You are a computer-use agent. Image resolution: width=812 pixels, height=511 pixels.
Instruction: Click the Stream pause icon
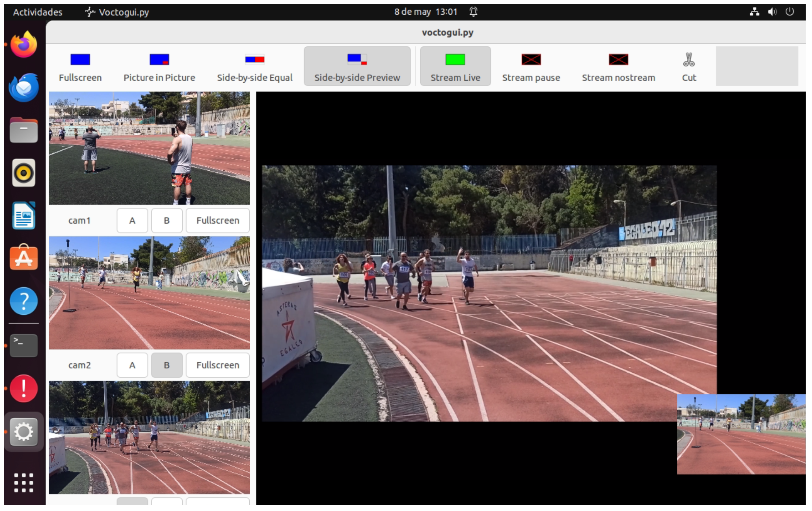[531, 60]
